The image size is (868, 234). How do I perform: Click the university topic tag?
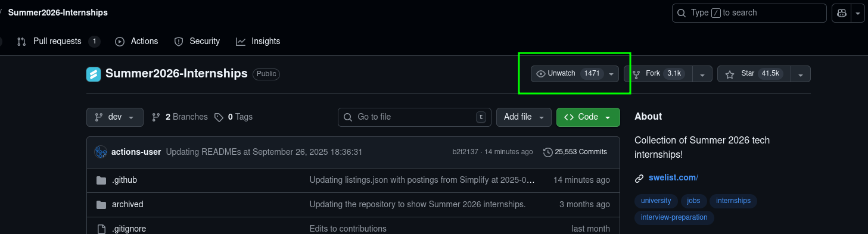point(656,201)
